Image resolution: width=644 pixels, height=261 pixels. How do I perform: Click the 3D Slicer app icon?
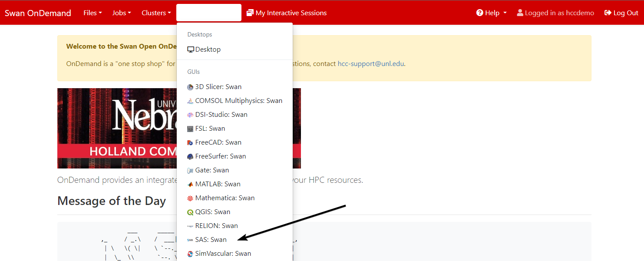pos(190,87)
